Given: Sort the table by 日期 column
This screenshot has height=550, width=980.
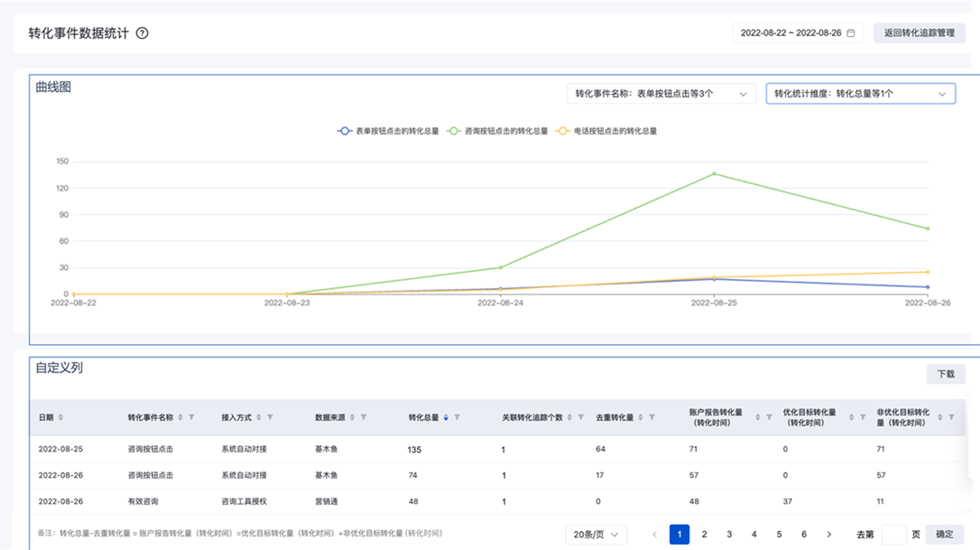Looking at the screenshot, I should point(60,417).
